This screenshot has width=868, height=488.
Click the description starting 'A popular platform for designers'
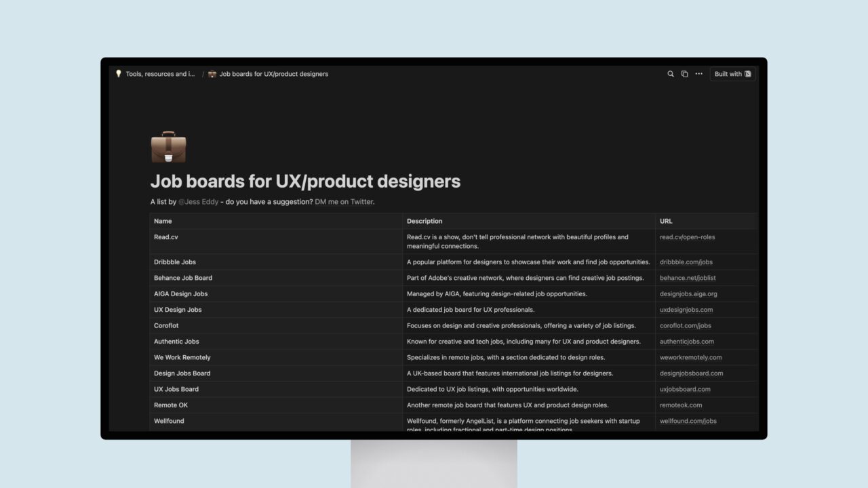click(x=528, y=262)
